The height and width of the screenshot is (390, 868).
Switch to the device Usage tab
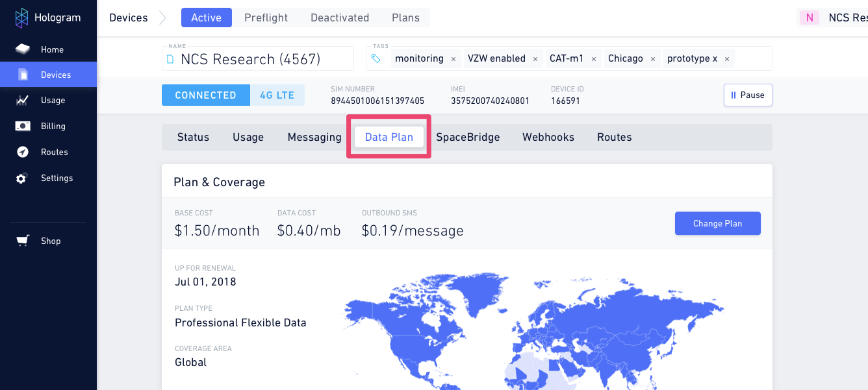(248, 137)
